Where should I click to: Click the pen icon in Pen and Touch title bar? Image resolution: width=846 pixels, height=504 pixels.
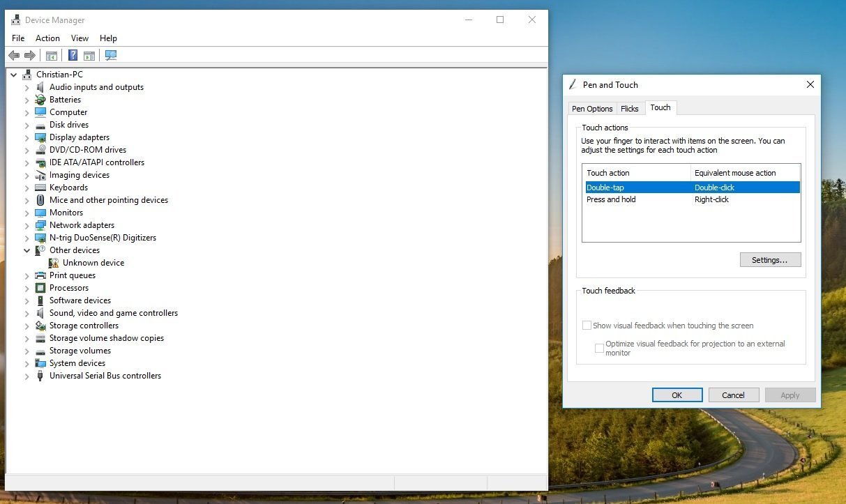point(573,84)
